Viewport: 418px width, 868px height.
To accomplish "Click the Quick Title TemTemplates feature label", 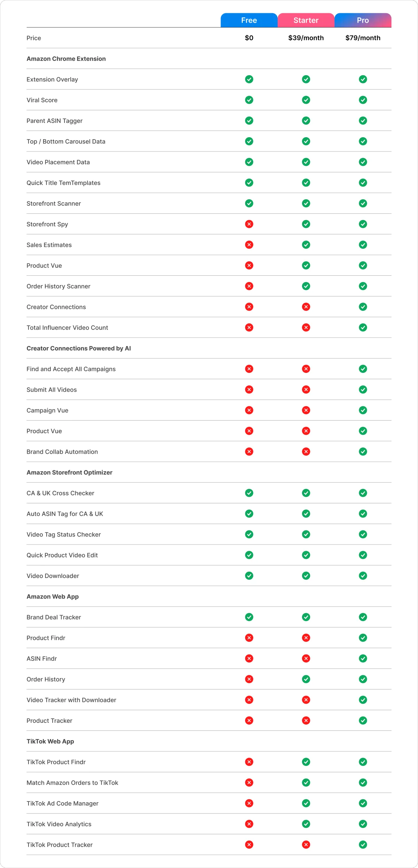I will pyautogui.click(x=63, y=183).
